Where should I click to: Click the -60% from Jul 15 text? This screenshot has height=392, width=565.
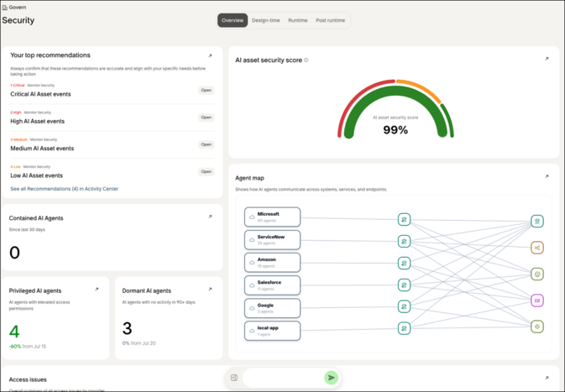point(28,346)
